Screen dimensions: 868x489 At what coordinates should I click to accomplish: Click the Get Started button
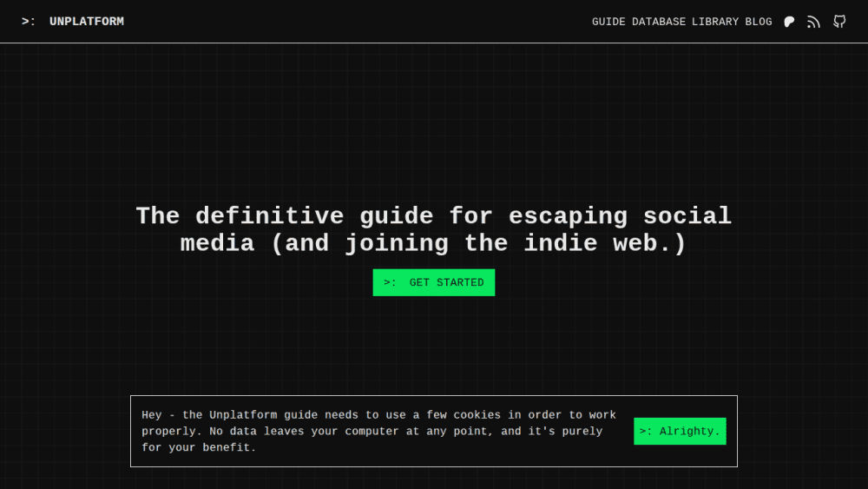coord(434,282)
